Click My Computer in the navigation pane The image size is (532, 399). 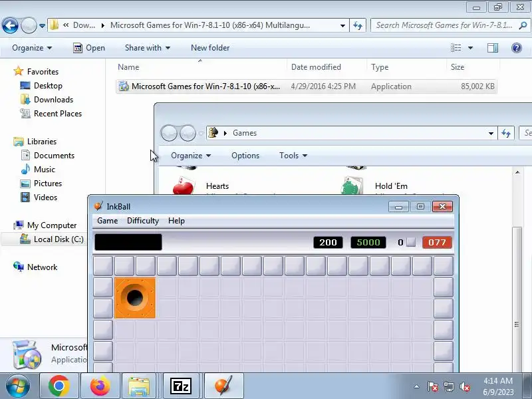[x=45, y=225]
